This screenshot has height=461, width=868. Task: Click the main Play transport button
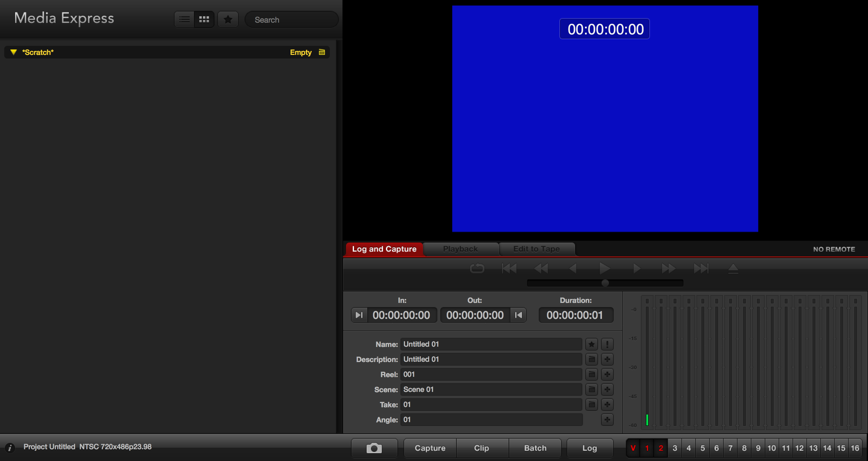(x=605, y=269)
